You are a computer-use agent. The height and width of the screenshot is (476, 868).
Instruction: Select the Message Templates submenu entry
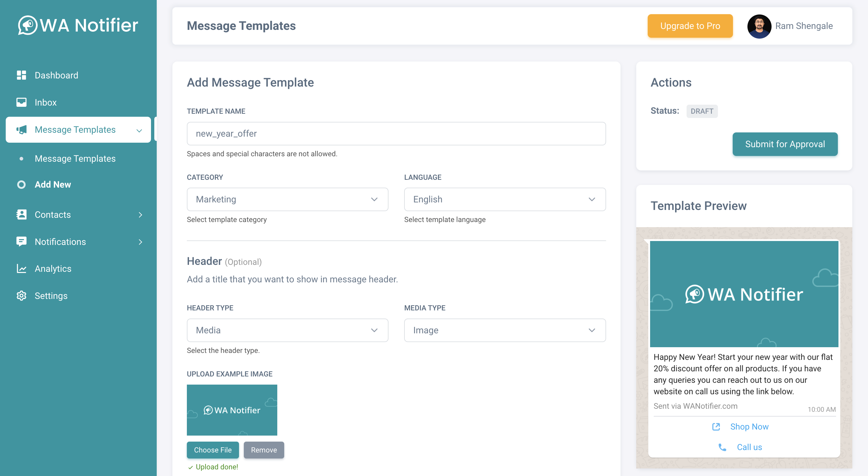75,159
